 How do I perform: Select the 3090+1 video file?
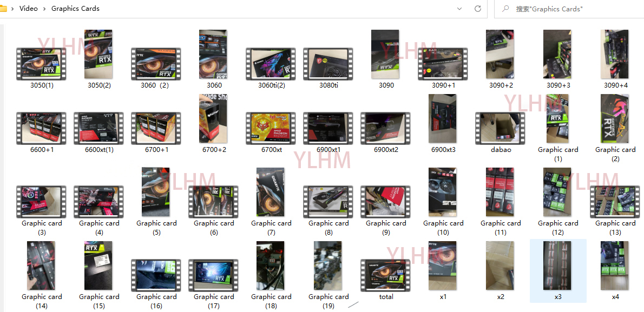(x=443, y=64)
